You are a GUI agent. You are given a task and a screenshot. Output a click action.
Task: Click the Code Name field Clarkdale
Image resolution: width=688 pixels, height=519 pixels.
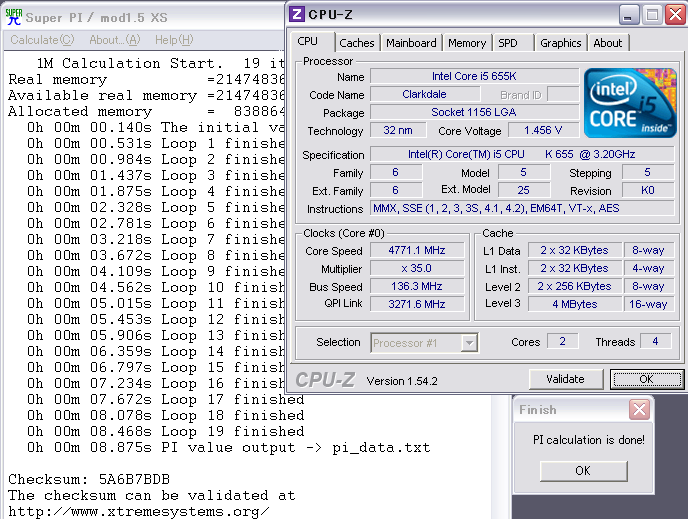coord(425,94)
